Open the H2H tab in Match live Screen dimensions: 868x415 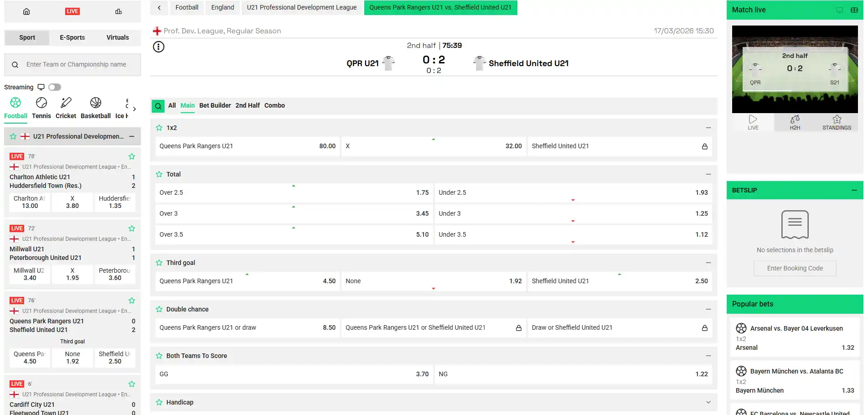[x=795, y=123]
